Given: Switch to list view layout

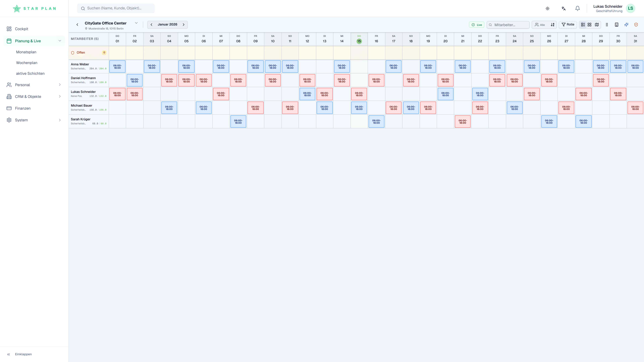Looking at the screenshot, I should [583, 24].
